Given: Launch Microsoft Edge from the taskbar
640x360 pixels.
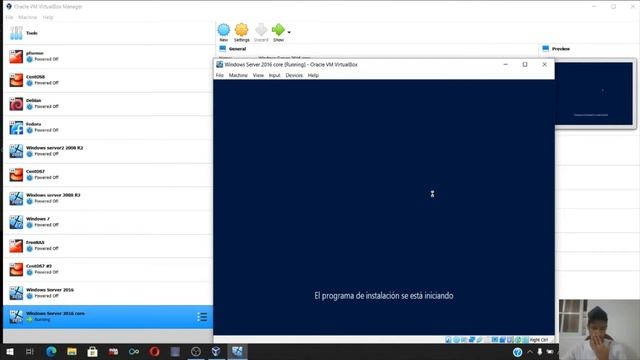Looking at the screenshot, I should pyautogui.click(x=51, y=351).
